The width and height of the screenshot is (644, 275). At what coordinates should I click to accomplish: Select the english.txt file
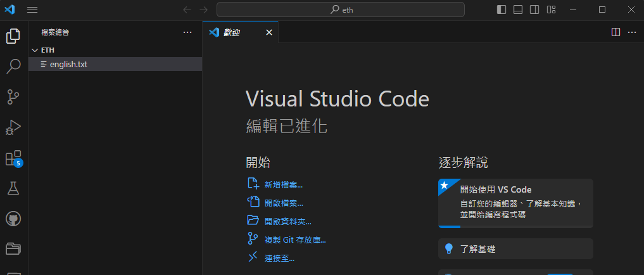115,64
